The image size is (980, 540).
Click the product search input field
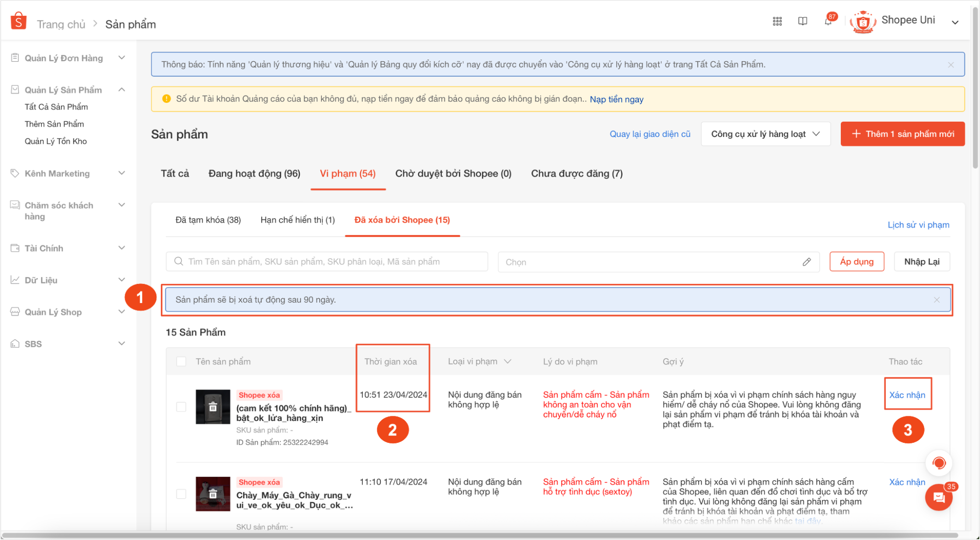click(327, 262)
